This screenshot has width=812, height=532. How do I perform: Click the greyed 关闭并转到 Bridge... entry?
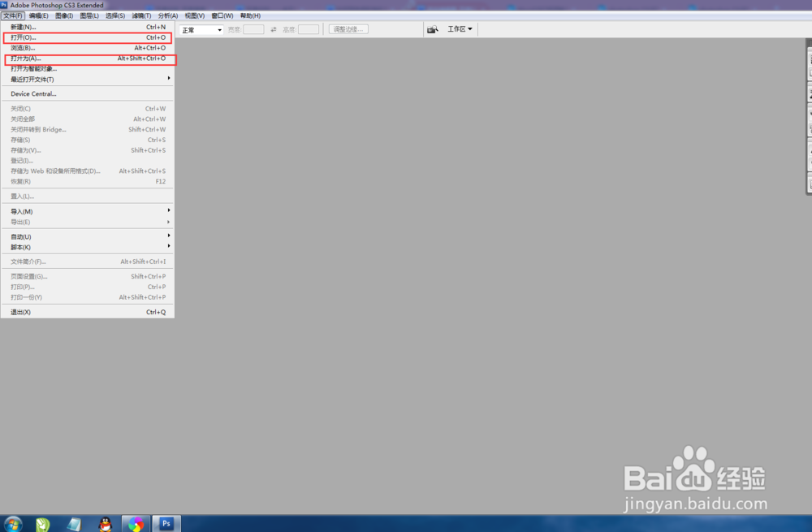[x=88, y=129]
